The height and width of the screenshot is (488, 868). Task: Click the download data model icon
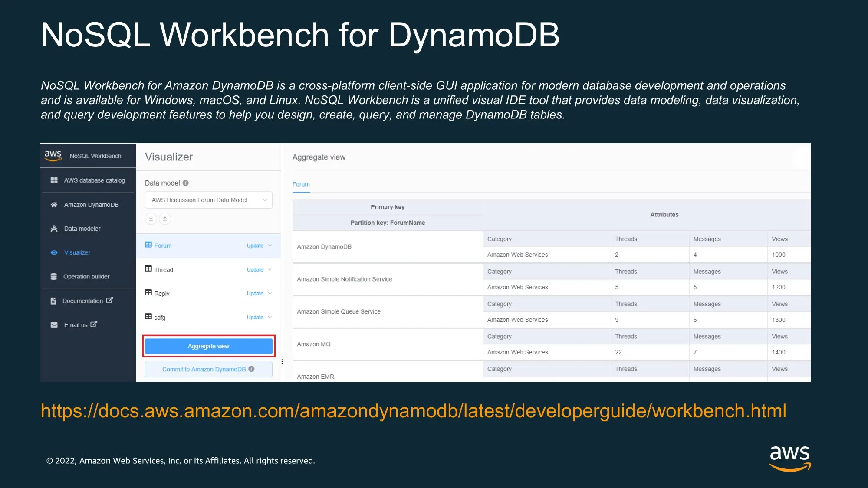click(x=151, y=219)
